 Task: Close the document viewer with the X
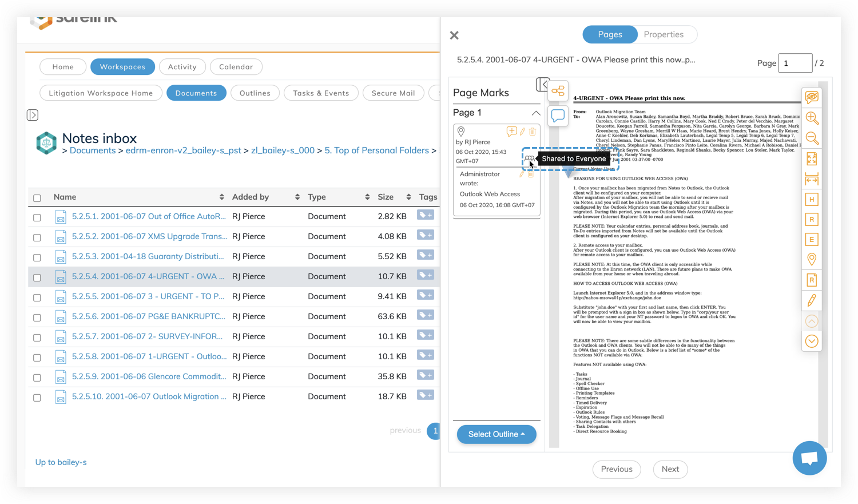(454, 35)
